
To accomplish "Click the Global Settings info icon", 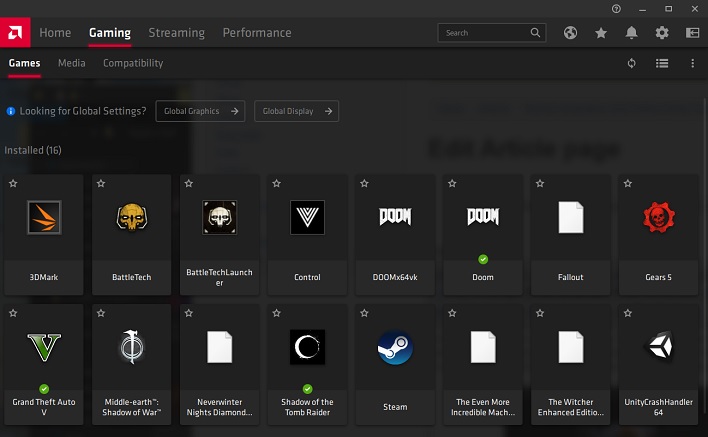I will [11, 111].
